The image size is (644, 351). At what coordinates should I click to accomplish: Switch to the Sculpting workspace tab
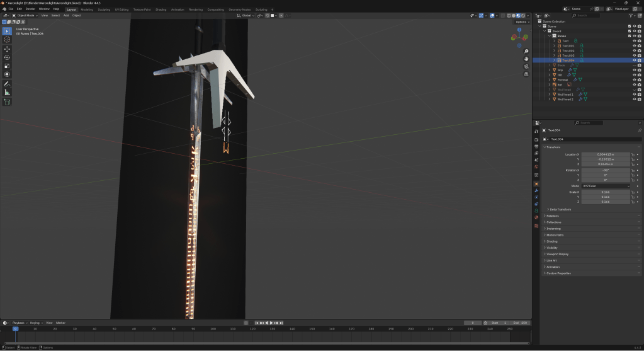pos(104,9)
